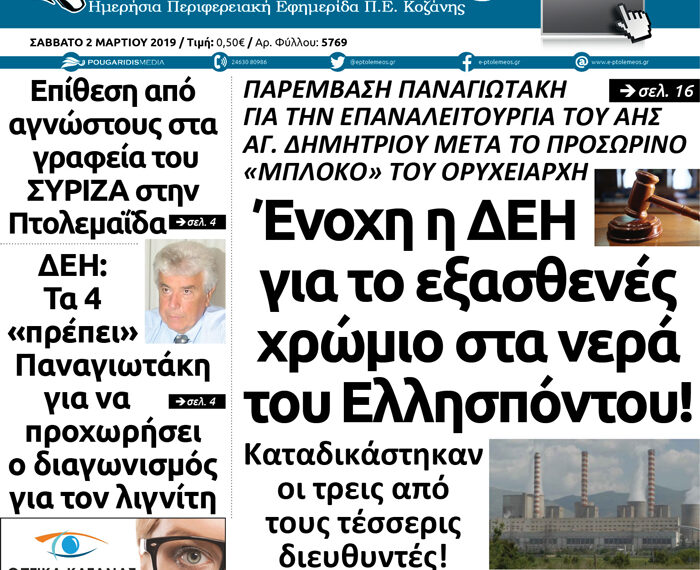Click the gavel photo
This screenshot has width=700, height=570.
pos(647,208)
